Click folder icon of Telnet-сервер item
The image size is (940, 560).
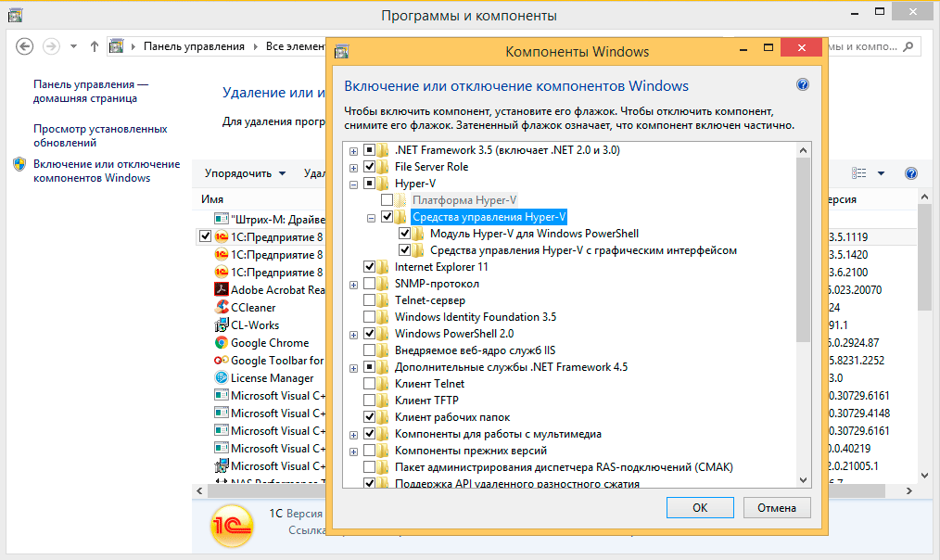[383, 299]
